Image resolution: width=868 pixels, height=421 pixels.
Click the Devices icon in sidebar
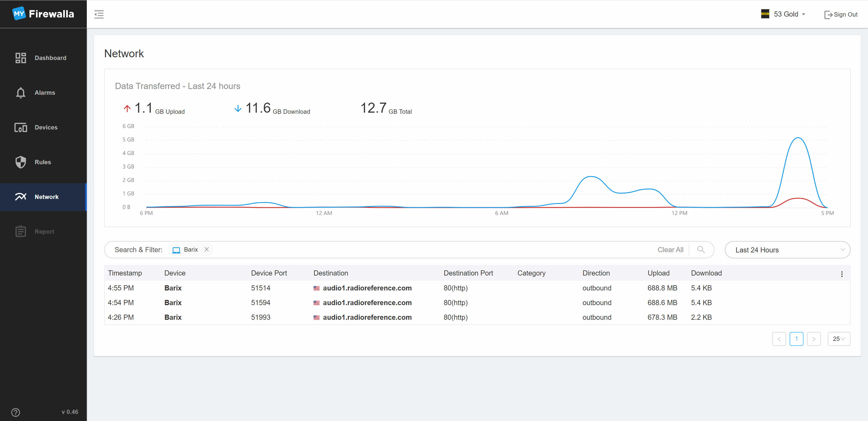pyautogui.click(x=21, y=127)
